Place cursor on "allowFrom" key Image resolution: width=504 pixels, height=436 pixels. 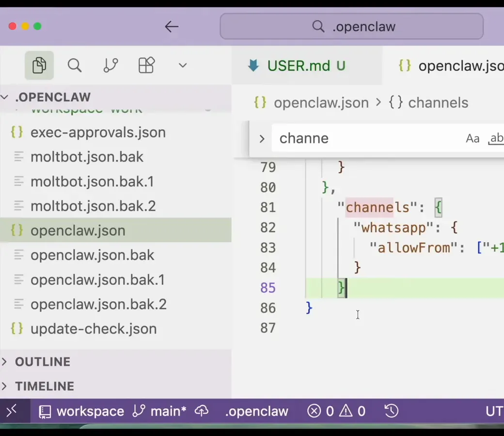(x=414, y=248)
